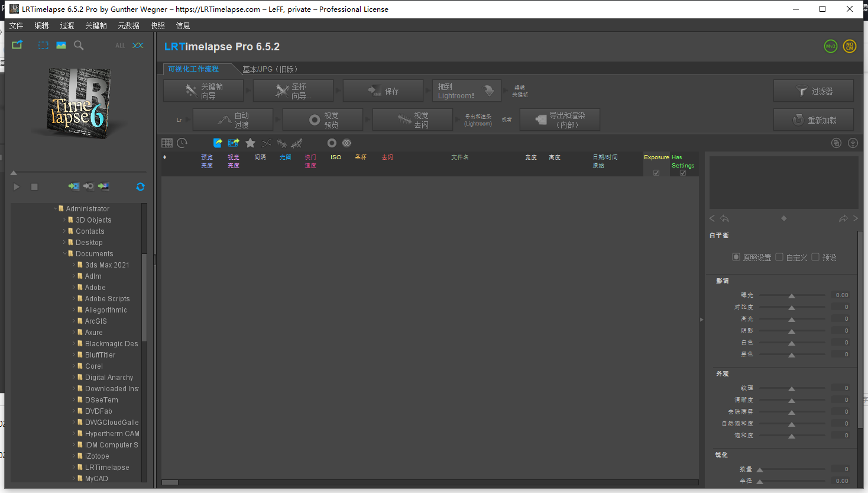Click the redo arrow below preview
The height and width of the screenshot is (493, 868).
point(843,218)
